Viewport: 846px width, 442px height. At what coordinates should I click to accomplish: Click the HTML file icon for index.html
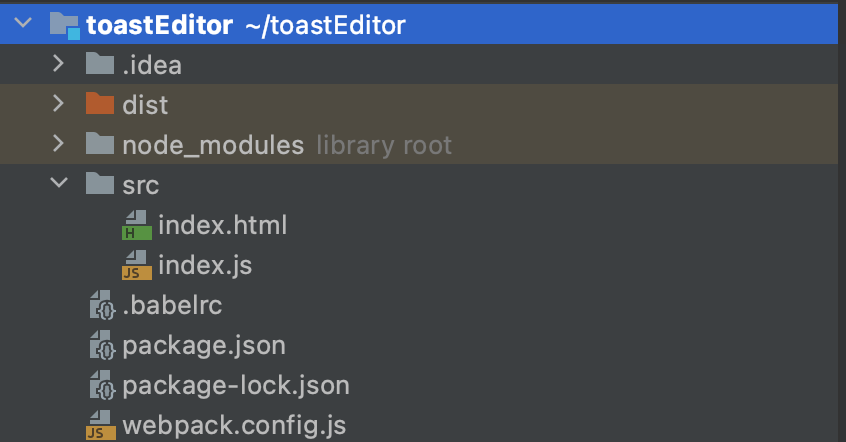point(137,225)
